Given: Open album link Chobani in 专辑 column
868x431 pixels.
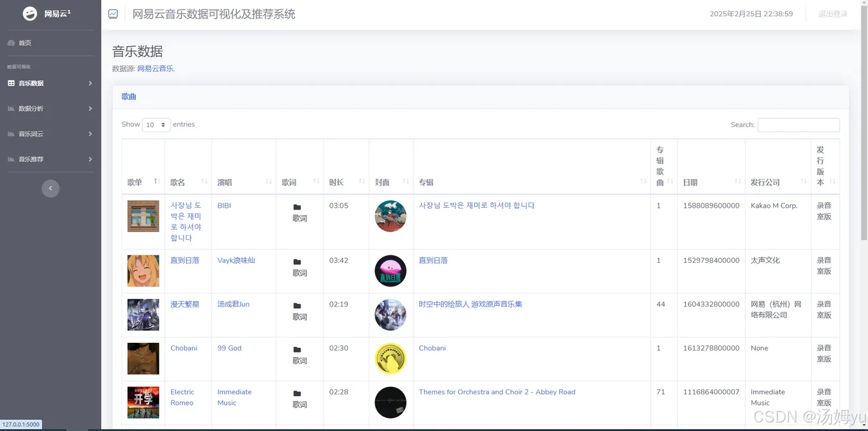Looking at the screenshot, I should [432, 348].
